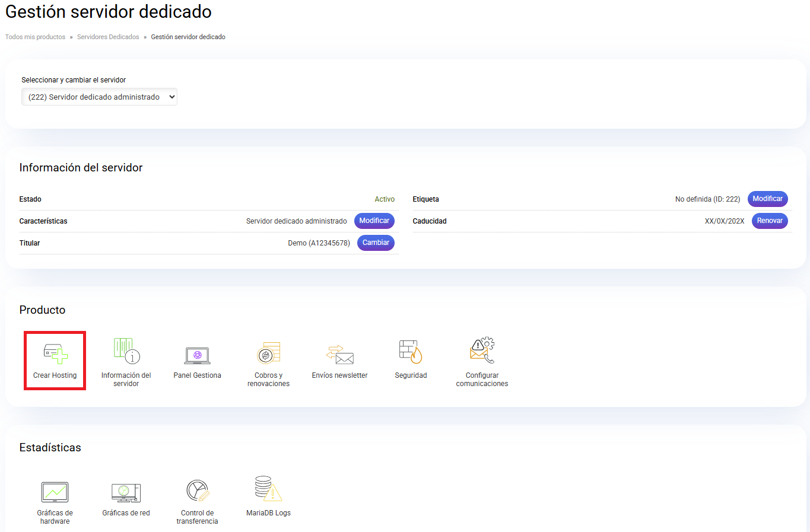Viewport: 810px width, 532px height.
Task: Click Modificar button next to Etiqueta
Action: [x=767, y=199]
